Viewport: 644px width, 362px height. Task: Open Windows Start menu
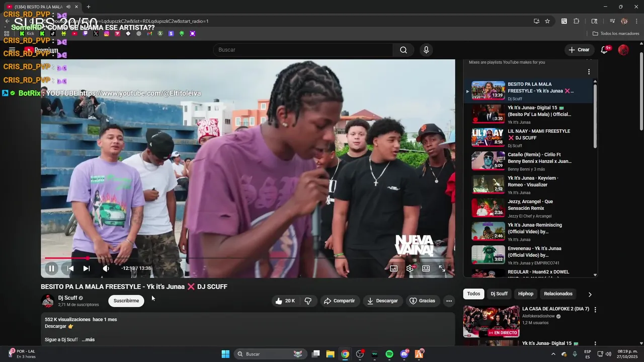click(225, 354)
